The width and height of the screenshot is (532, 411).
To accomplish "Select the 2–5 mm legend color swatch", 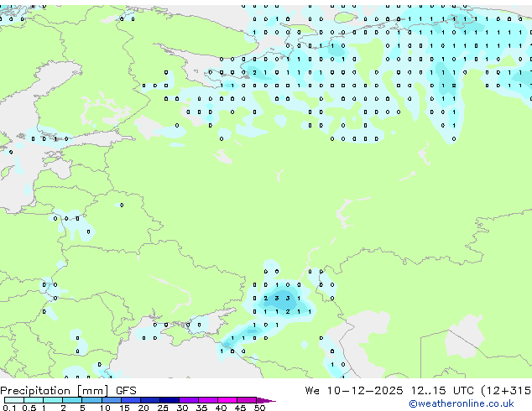I will point(72,400).
